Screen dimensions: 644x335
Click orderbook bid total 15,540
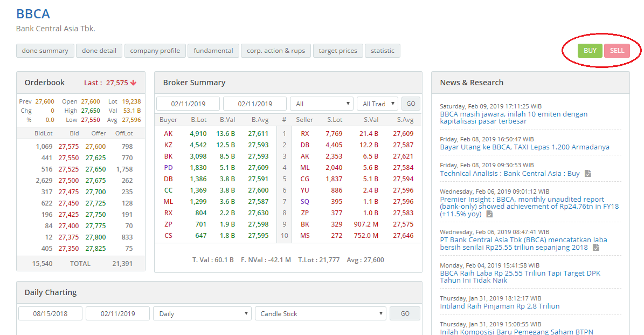42,263
